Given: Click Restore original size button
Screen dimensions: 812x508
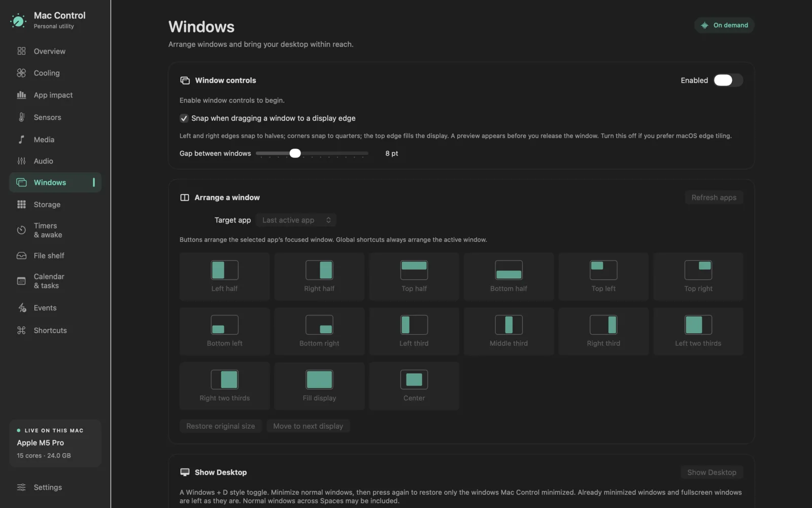Looking at the screenshot, I should 221,426.
